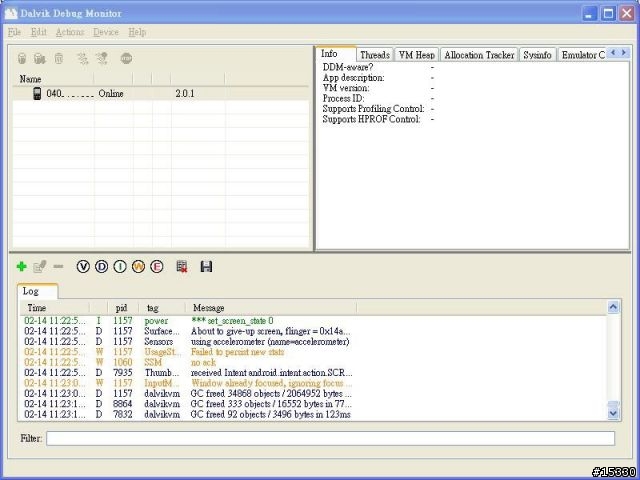Switch to the Info tab
The image size is (640, 480).
click(x=336, y=53)
